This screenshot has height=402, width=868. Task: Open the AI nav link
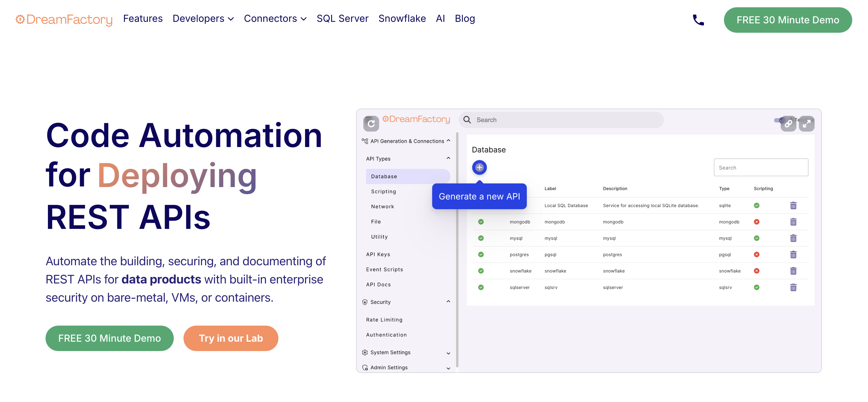[x=440, y=18]
